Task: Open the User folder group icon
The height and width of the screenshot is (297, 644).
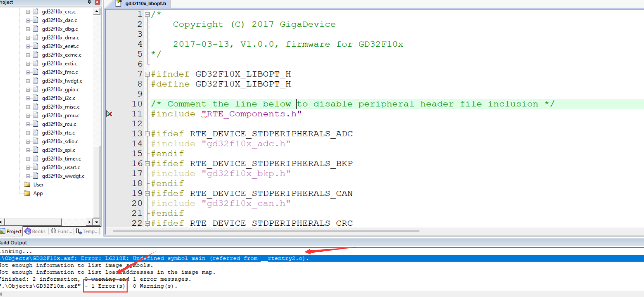Action: point(27,184)
